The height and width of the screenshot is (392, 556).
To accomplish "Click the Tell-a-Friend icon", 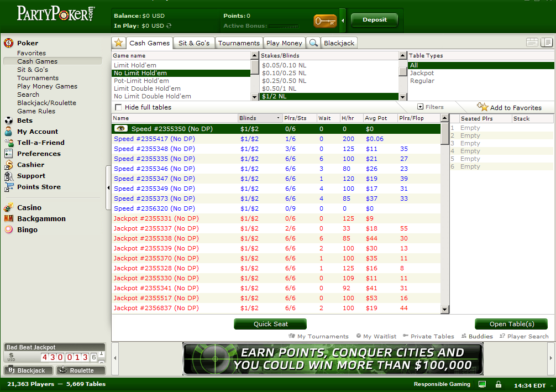I will click(x=8, y=143).
